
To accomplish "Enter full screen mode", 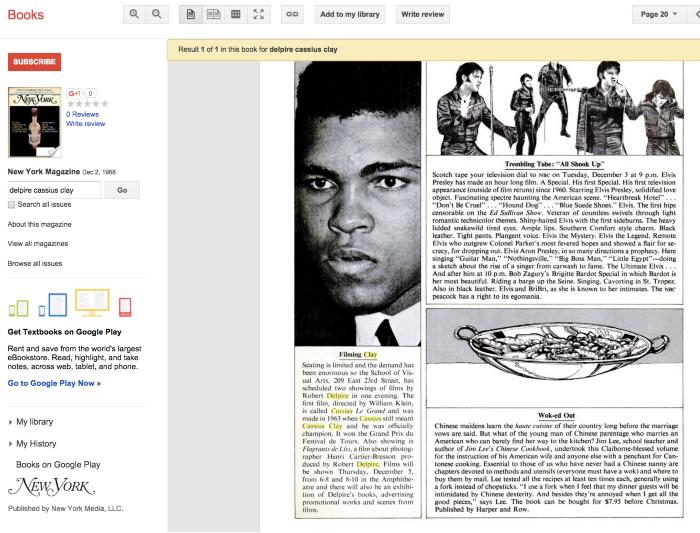I will [x=259, y=14].
